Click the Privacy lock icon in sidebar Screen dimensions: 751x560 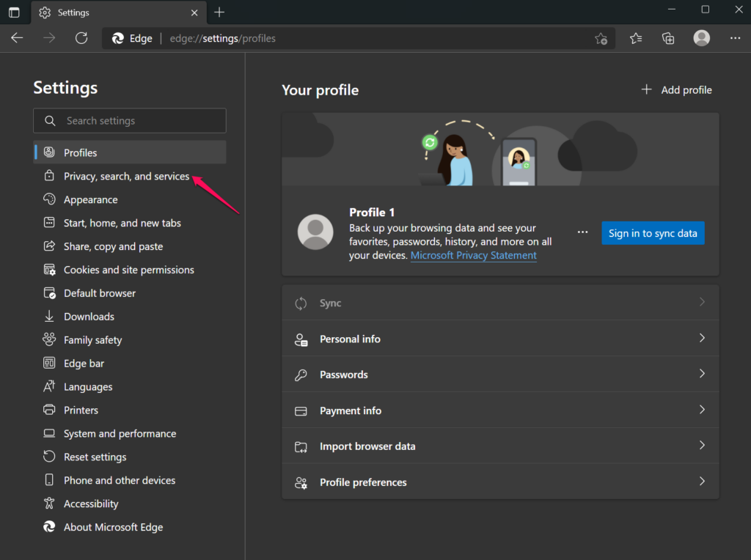coord(49,176)
